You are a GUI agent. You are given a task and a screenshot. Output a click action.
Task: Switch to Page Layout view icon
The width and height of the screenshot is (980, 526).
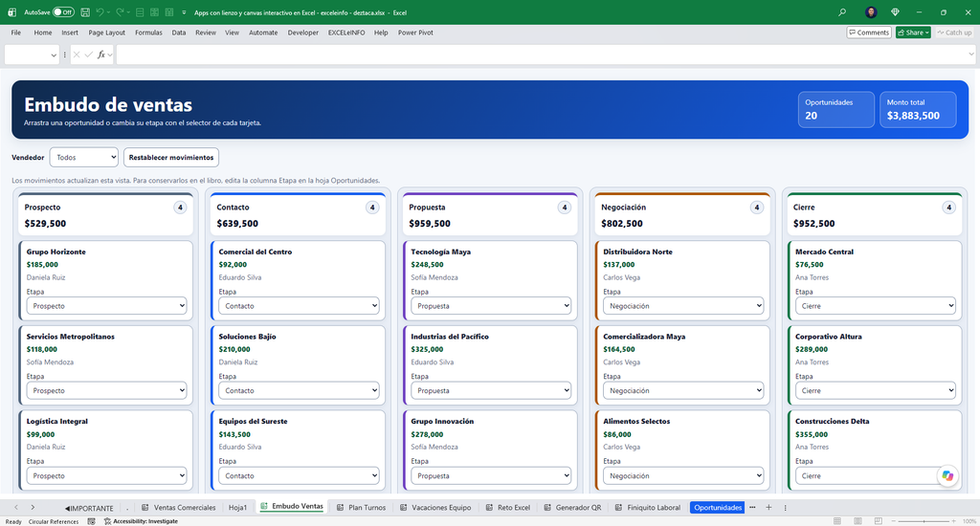tap(858, 521)
